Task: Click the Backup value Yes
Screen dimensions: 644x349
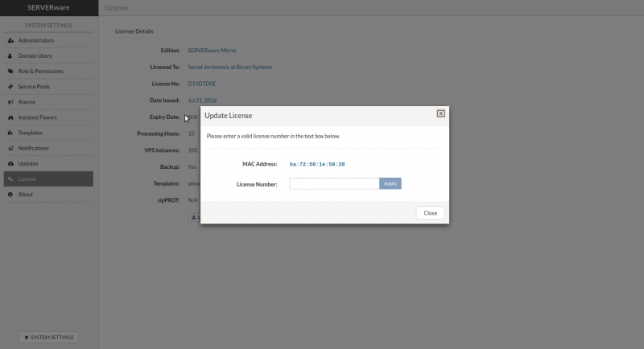Action: pos(192,167)
